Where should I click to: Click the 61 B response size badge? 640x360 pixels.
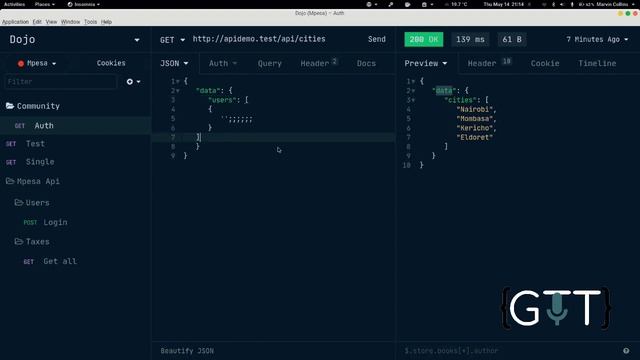click(512, 40)
